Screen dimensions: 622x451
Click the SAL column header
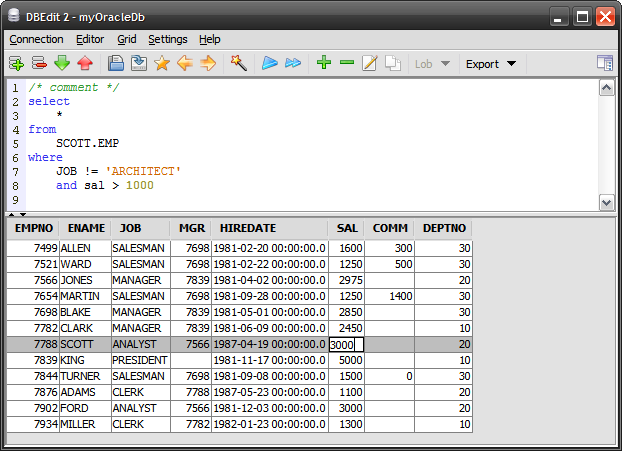click(x=347, y=228)
